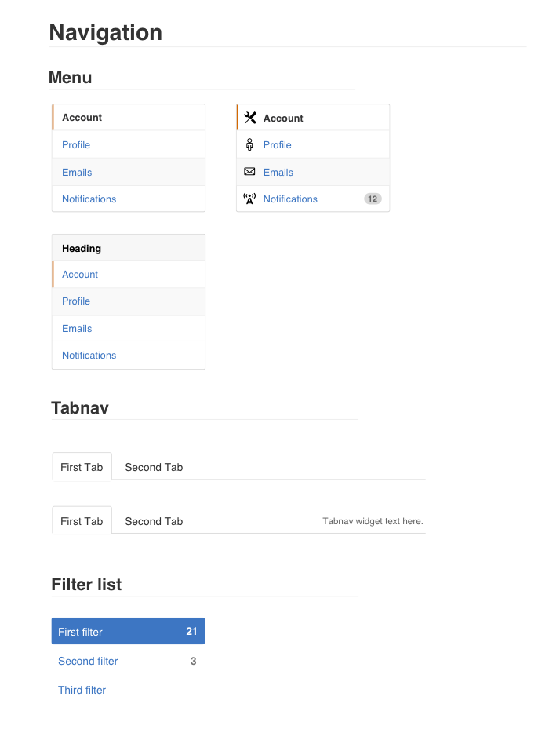This screenshot has height=733, width=560.
Task: Open Emails under the Heading menu
Action: tap(77, 329)
